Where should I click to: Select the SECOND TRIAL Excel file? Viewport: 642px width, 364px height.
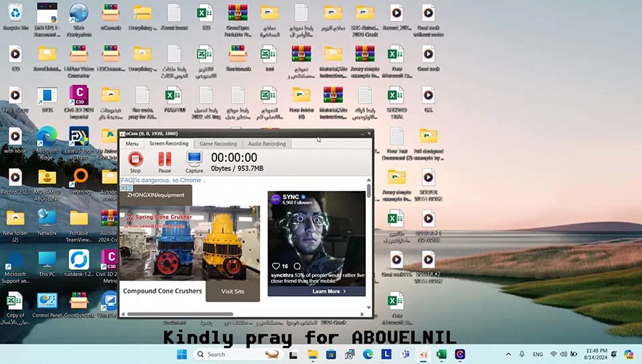point(396,103)
